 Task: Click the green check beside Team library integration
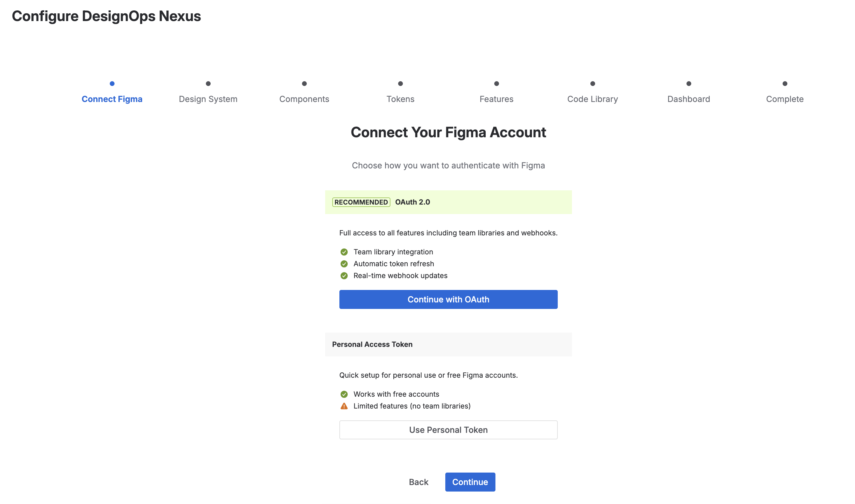(x=344, y=252)
